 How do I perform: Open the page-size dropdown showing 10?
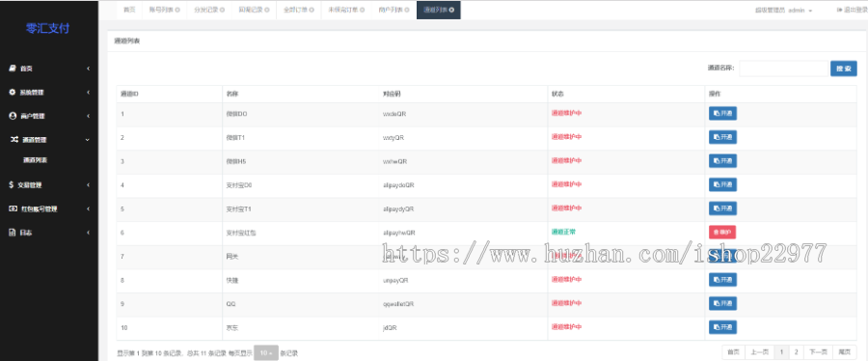(x=266, y=352)
